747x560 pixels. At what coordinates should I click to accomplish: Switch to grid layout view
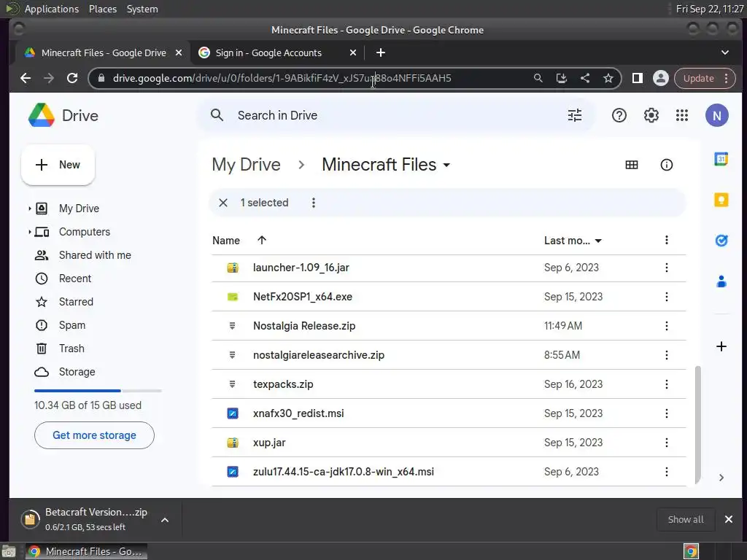632,165
